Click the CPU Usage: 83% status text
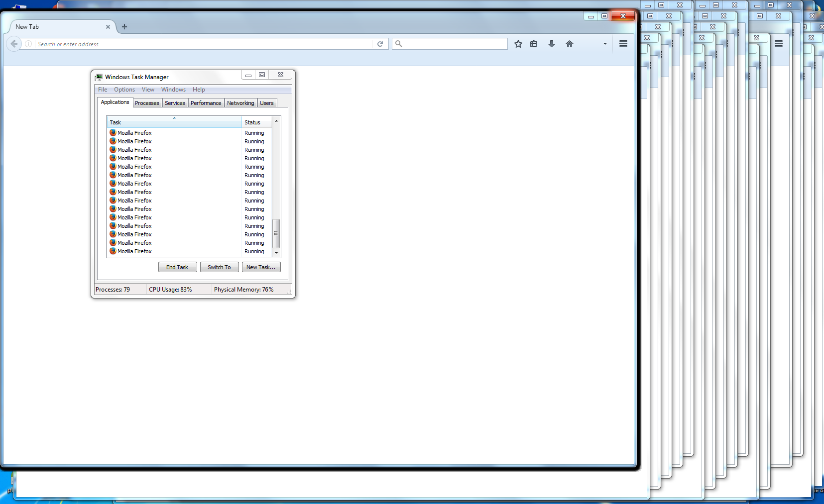824x504 pixels. pyautogui.click(x=170, y=290)
